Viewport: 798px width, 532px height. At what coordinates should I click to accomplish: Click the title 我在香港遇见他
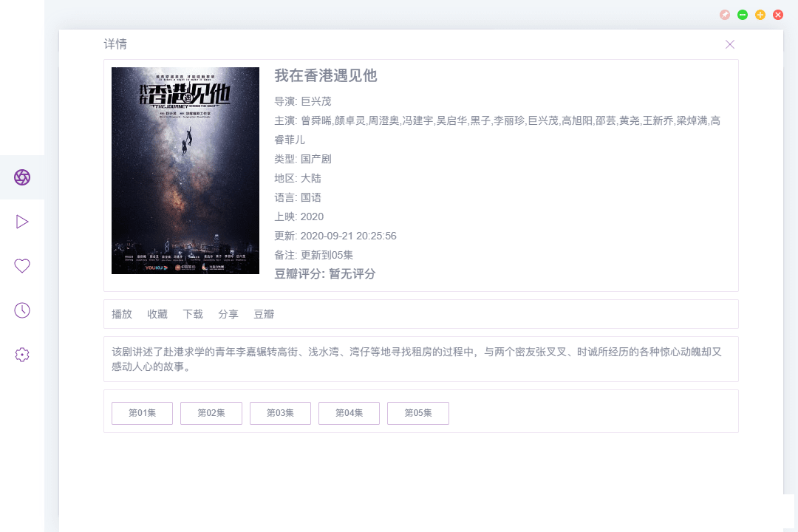point(326,76)
